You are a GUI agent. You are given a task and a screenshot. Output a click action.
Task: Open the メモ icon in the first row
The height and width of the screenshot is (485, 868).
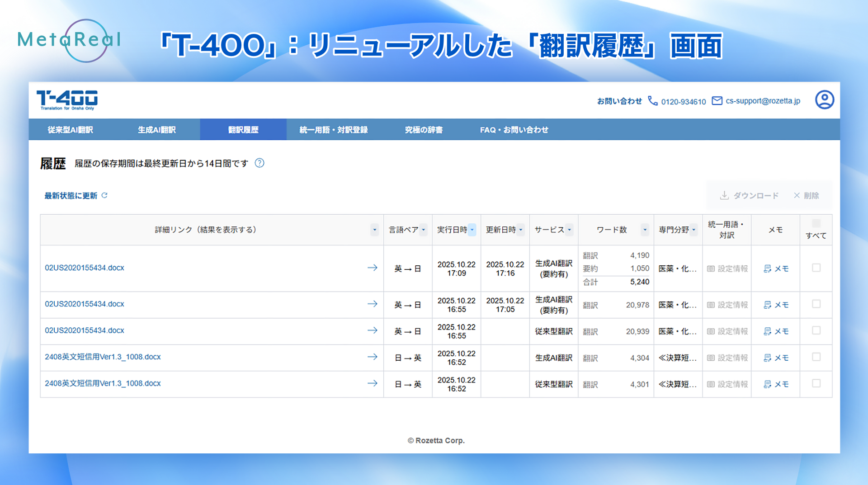click(767, 268)
